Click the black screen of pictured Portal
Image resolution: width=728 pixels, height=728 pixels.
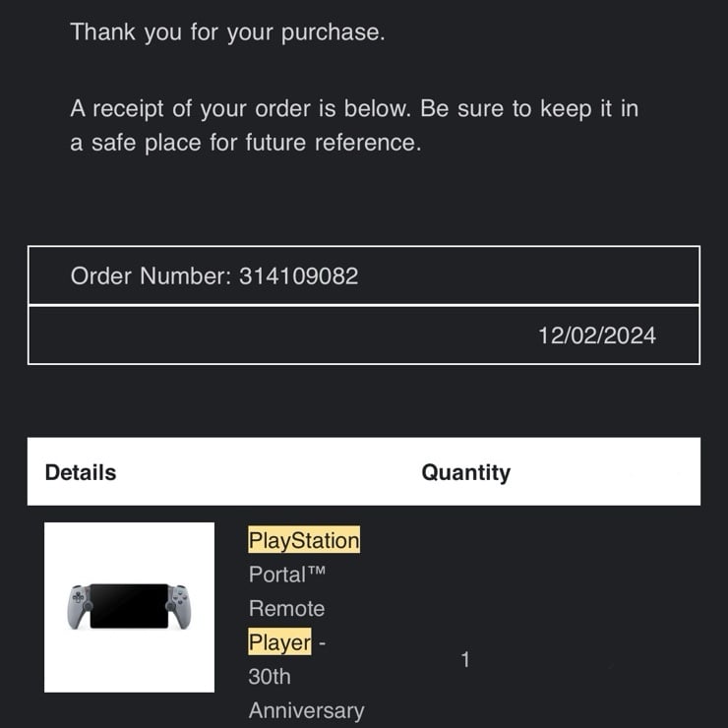[129, 605]
